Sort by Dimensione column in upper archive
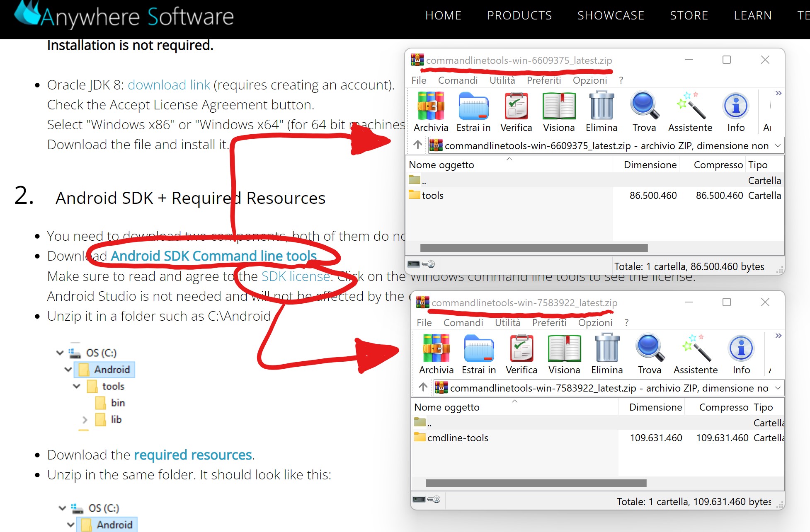Image resolution: width=810 pixels, height=532 pixels. (650, 165)
